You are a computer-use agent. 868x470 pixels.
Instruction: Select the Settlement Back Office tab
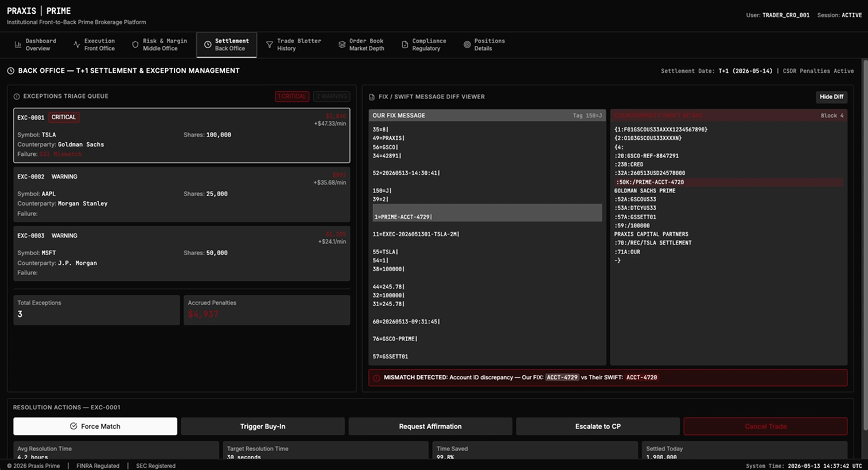pyautogui.click(x=227, y=45)
